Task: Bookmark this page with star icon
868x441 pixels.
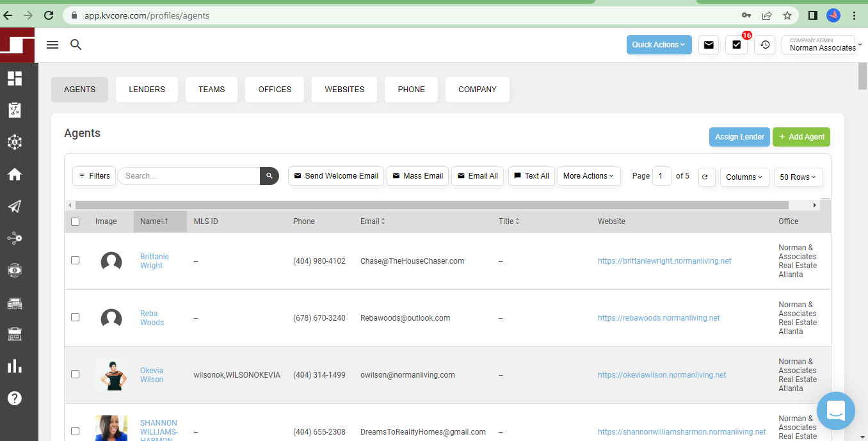Action: click(x=787, y=15)
